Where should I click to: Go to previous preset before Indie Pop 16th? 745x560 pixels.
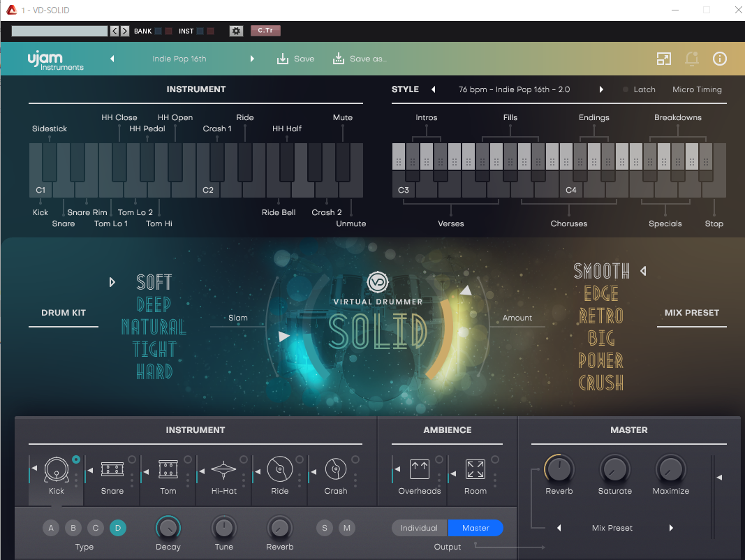pos(112,59)
